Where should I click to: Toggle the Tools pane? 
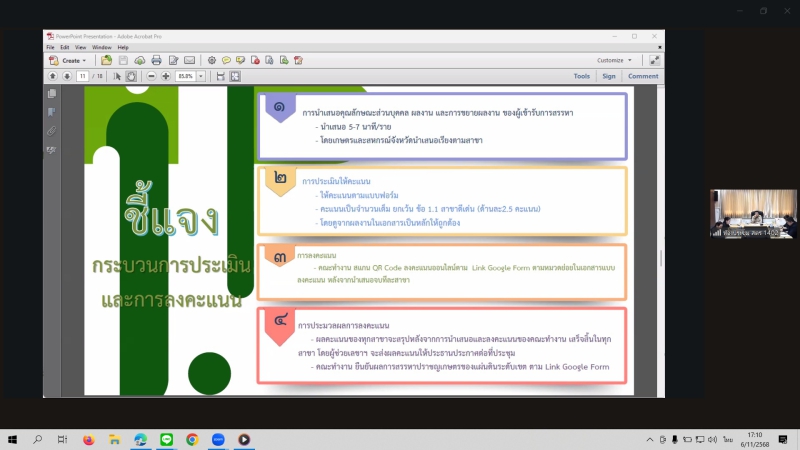581,76
